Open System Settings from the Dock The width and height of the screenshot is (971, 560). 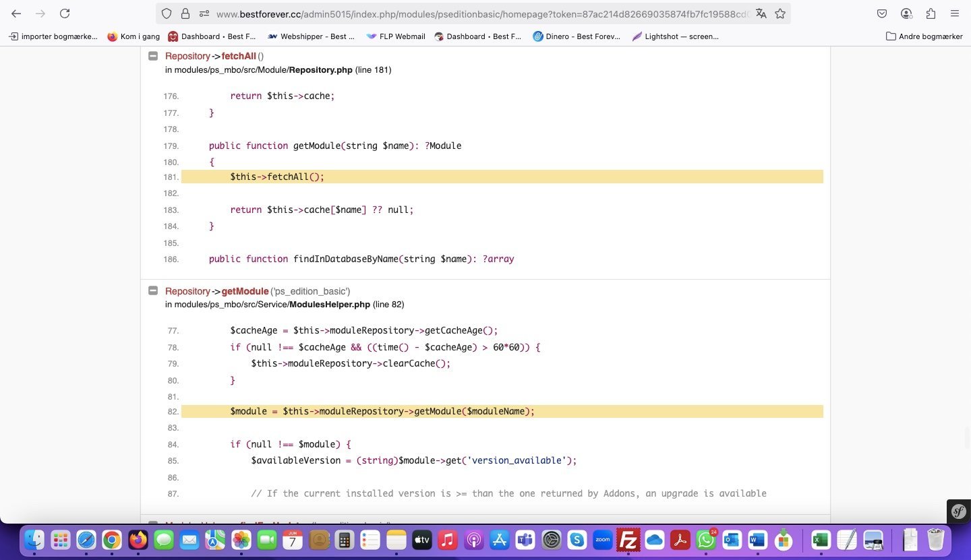[x=552, y=540]
